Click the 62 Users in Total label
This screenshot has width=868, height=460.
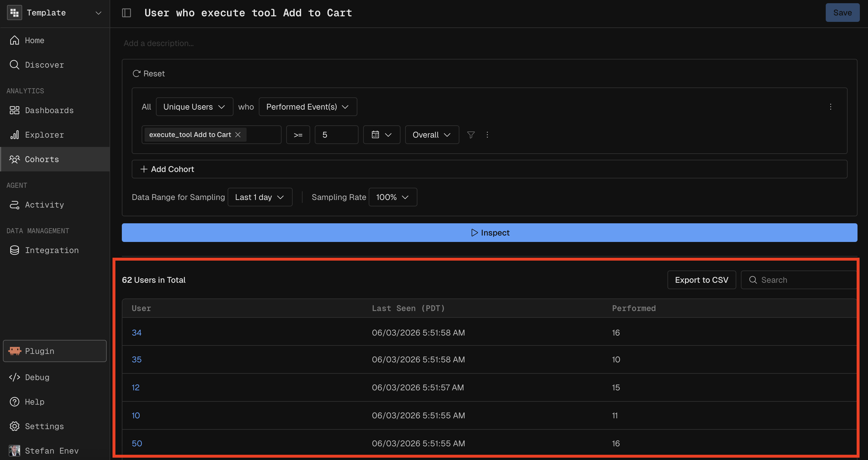154,280
